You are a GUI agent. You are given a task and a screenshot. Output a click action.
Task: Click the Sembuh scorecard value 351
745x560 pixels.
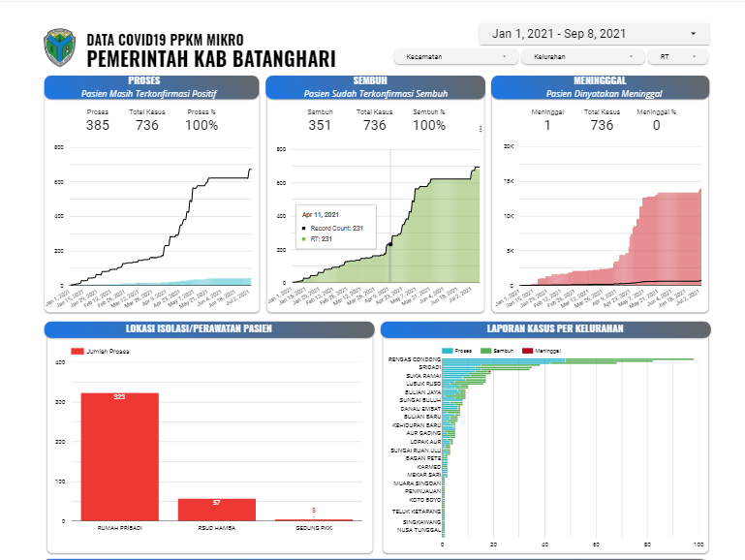(320, 125)
